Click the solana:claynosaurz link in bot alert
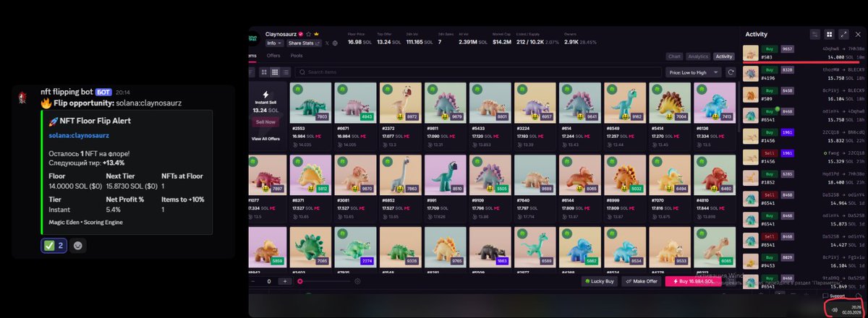The width and height of the screenshot is (868, 318). [78, 134]
